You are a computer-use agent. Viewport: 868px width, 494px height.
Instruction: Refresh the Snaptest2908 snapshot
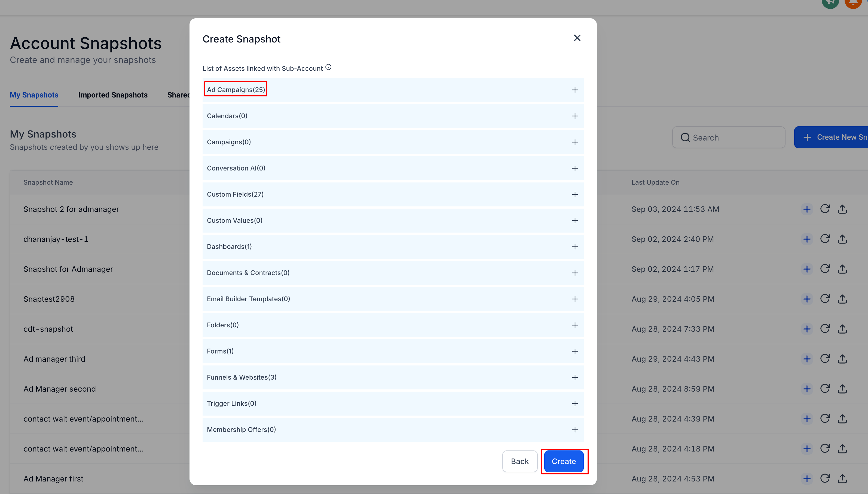tap(825, 299)
